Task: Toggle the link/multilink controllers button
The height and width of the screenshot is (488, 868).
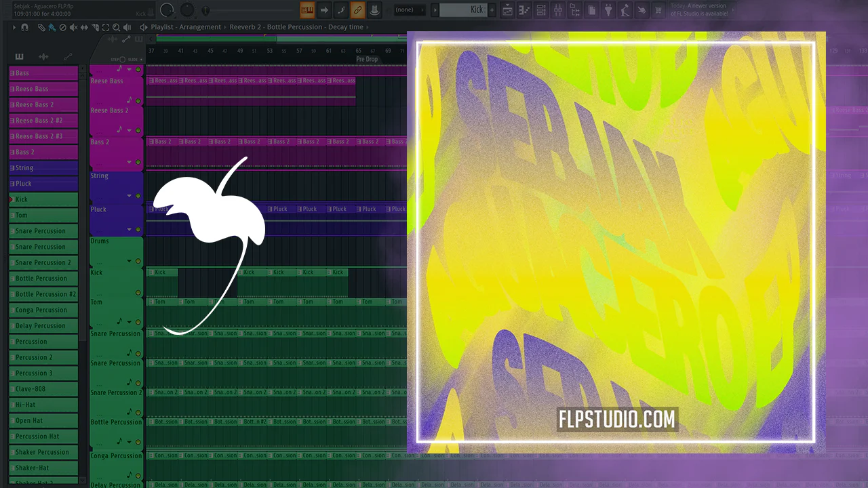Action: 358,10
